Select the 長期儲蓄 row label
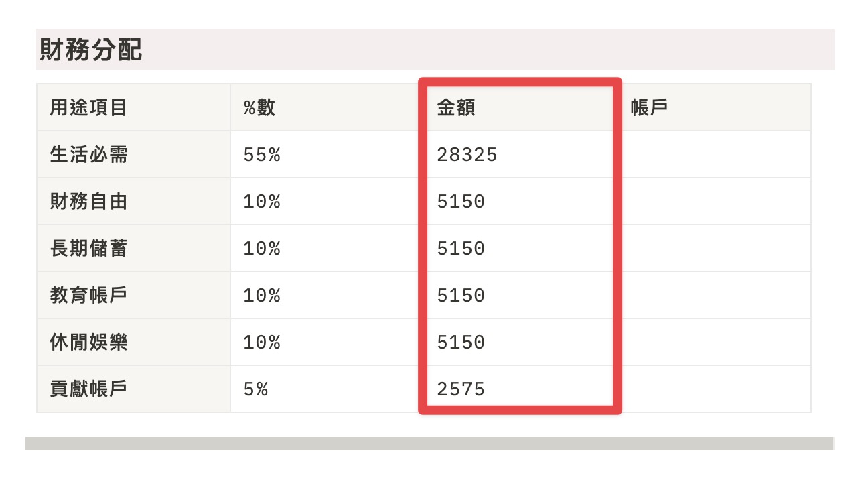 [x=133, y=248]
